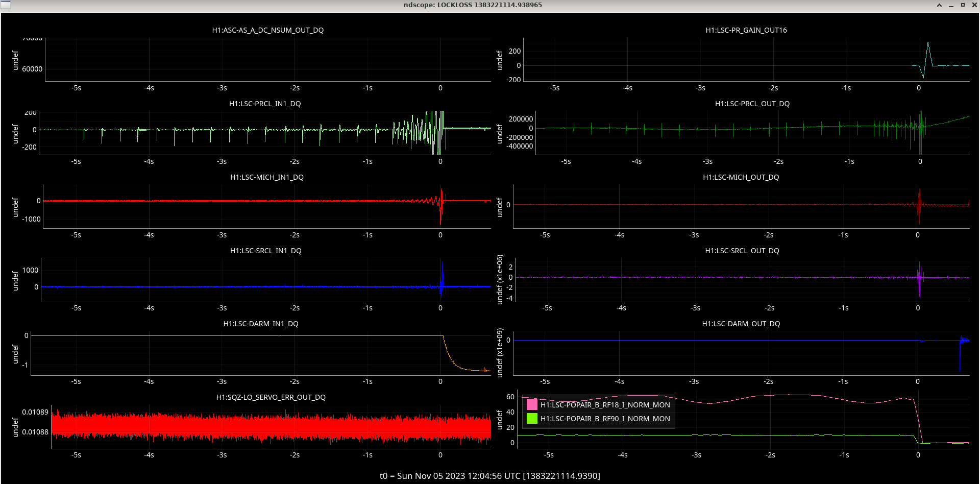Click the H1:SQZ-LO_SERVO_ERR_OUT_DQ plot title
Viewport: 980px width, 484px height.
[271, 397]
